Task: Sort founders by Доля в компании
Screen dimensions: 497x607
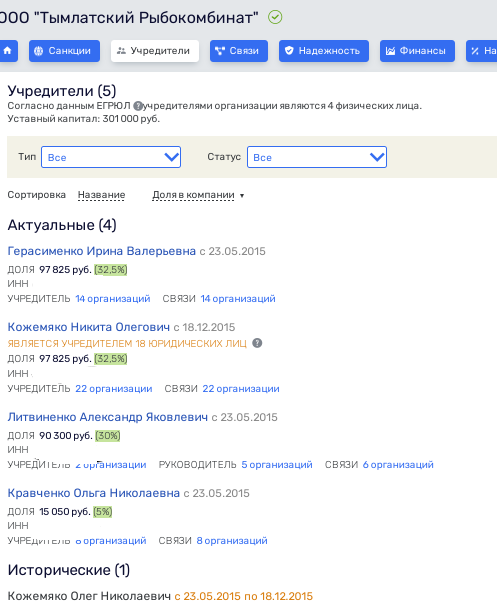Action: click(193, 195)
